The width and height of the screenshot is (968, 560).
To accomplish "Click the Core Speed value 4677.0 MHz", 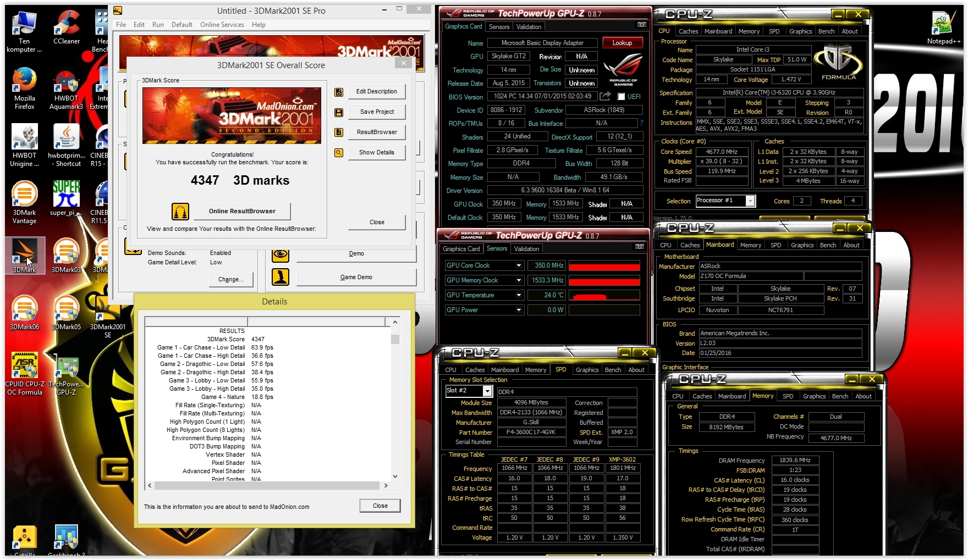I will [x=722, y=152].
